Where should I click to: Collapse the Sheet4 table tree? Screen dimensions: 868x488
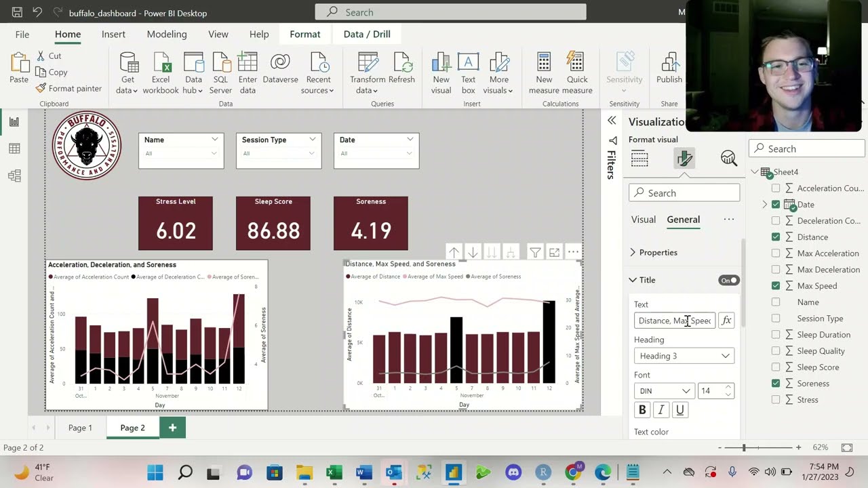click(754, 172)
